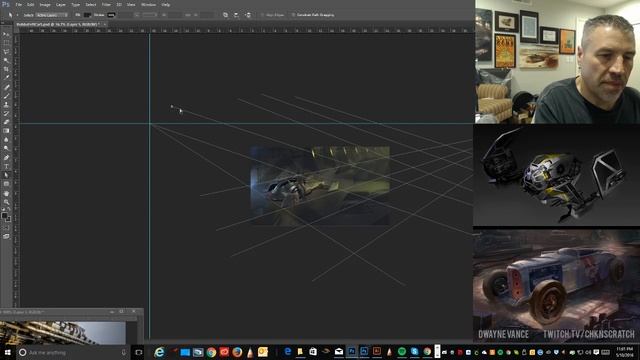Click the Cortana Ask me anything search box
Viewport: 640px width, 360px height.
73,352
